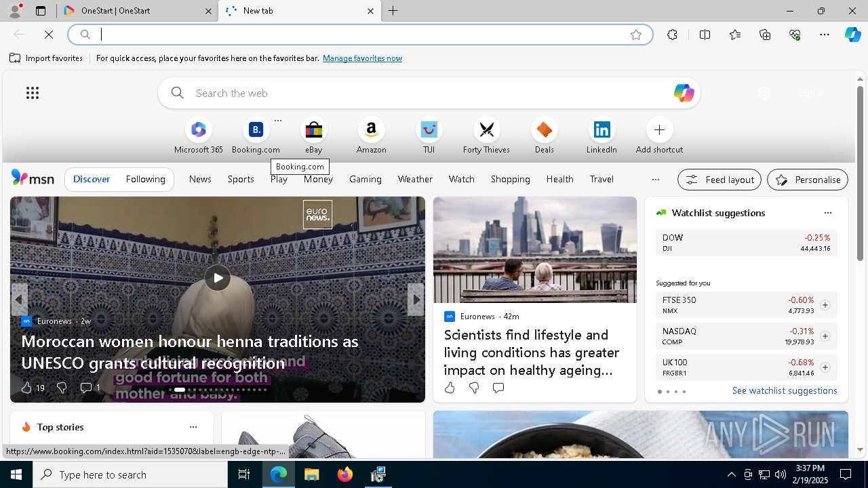Open the Favorites list icon
The width and height of the screenshot is (868, 488).
[x=735, y=35]
